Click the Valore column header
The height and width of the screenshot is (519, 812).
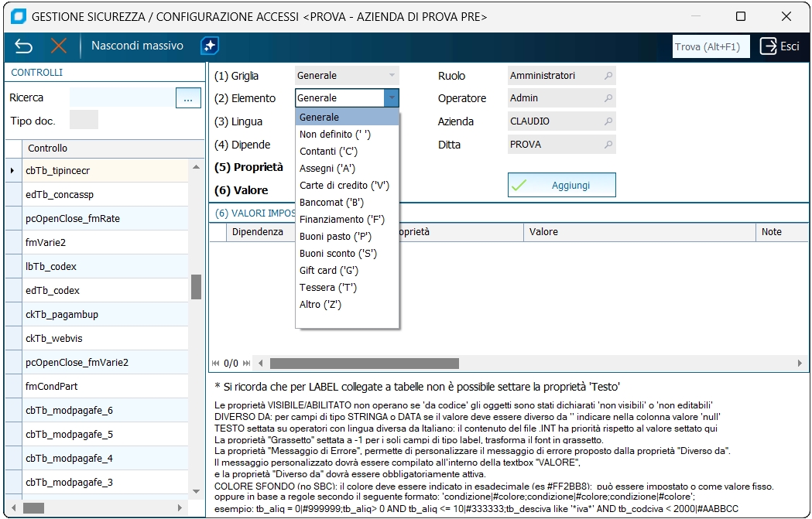click(639, 232)
